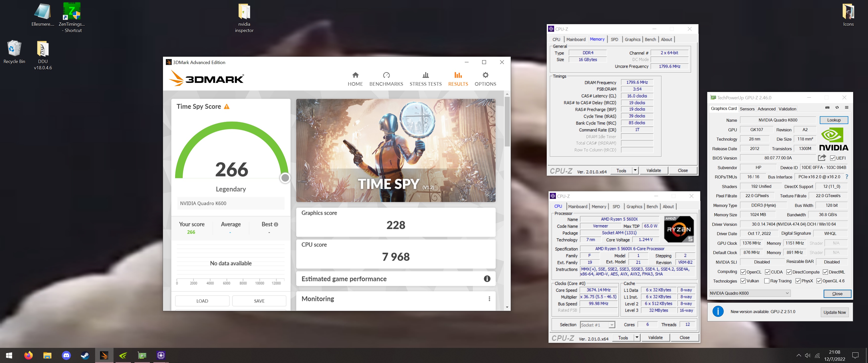Open the BENCHMARKS gauge icon
Viewport: 868px width, 363px height.
[386, 75]
